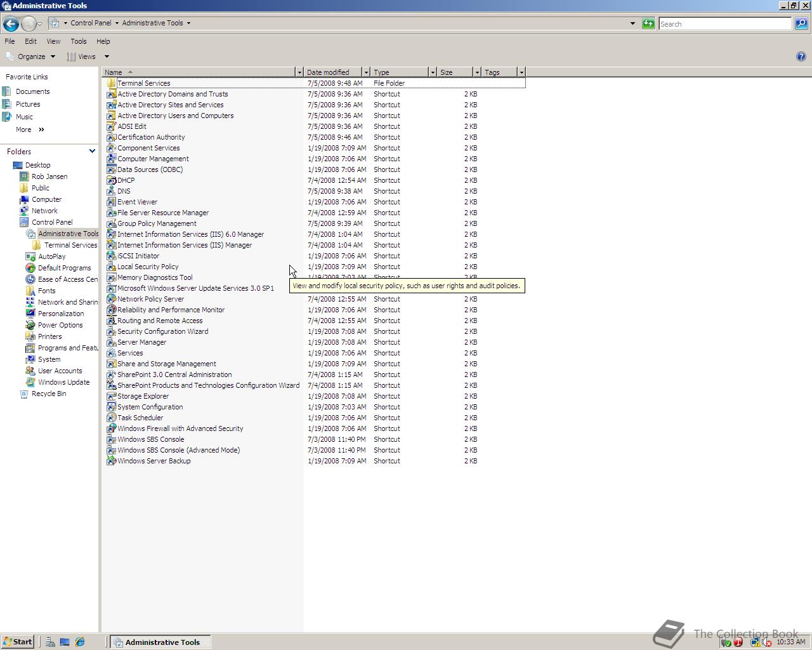
Task: Select SharePoint 3.0 Central Administration
Action: [x=174, y=375]
